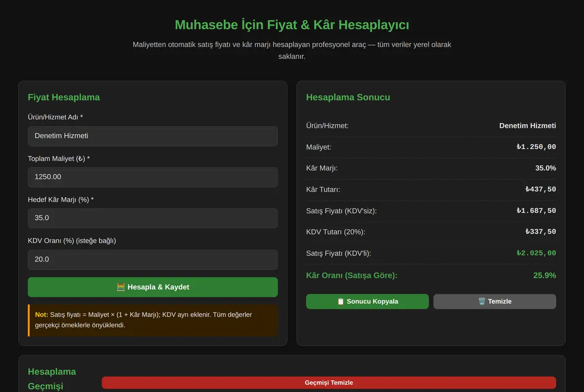Image resolution: width=584 pixels, height=392 pixels.
Task: Select the Kâr Tutarı value ₺437,50
Action: tap(541, 189)
